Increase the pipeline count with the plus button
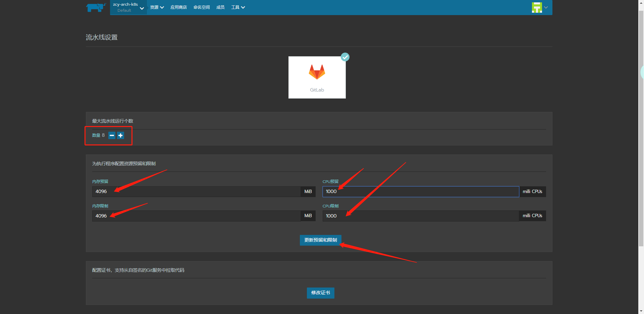Screen dimensions: 644x314 coord(121,135)
